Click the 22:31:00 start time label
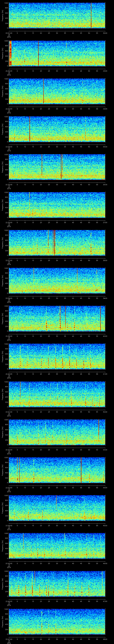 [9, 33]
